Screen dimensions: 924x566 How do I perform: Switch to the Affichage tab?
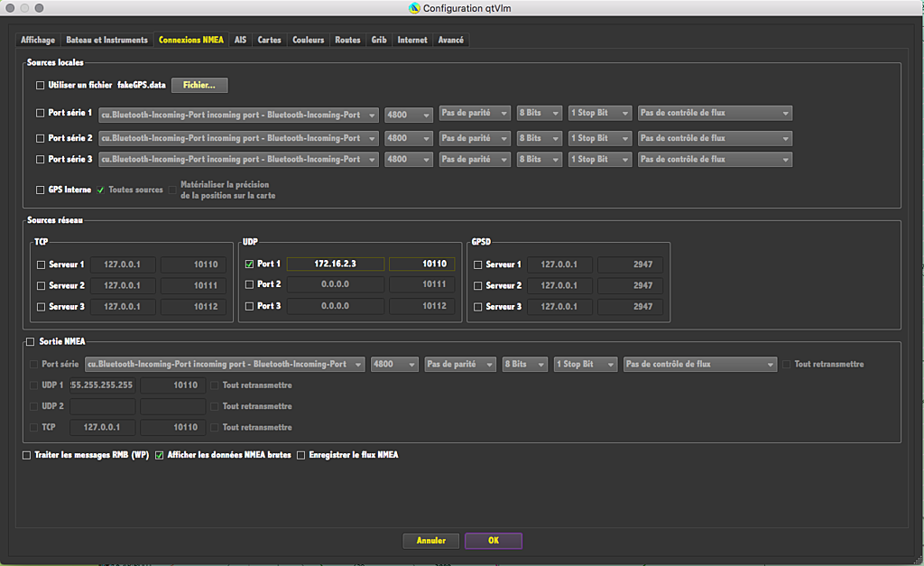(38, 40)
